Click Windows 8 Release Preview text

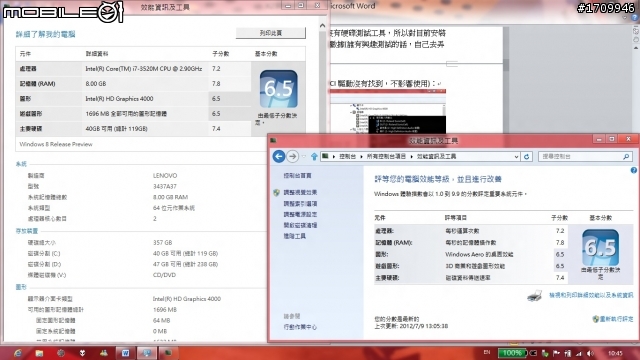[56, 144]
